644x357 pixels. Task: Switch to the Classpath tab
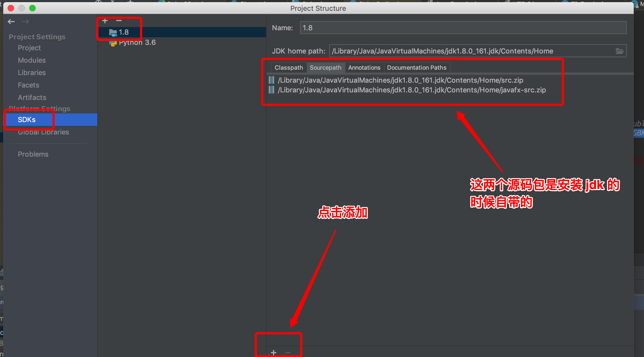pyautogui.click(x=288, y=68)
